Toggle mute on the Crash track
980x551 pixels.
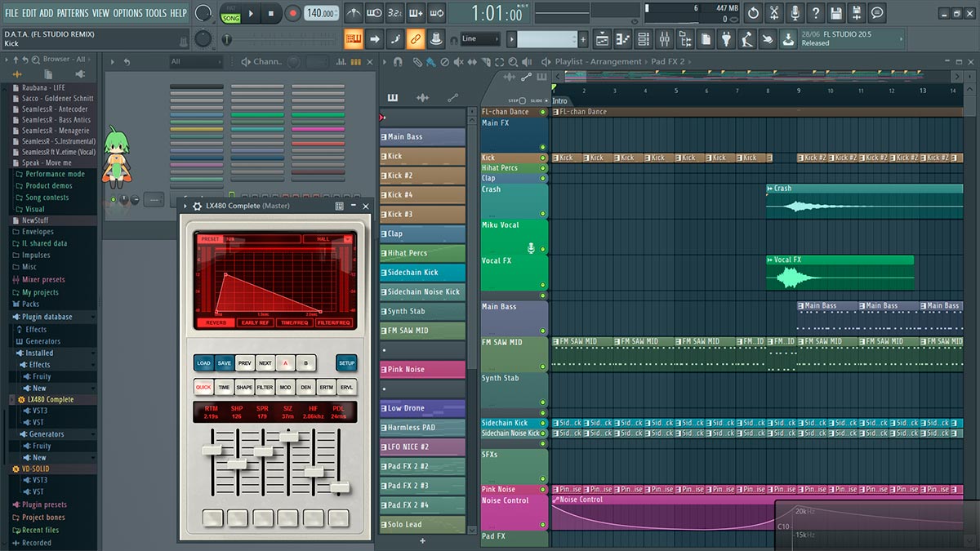542,215
